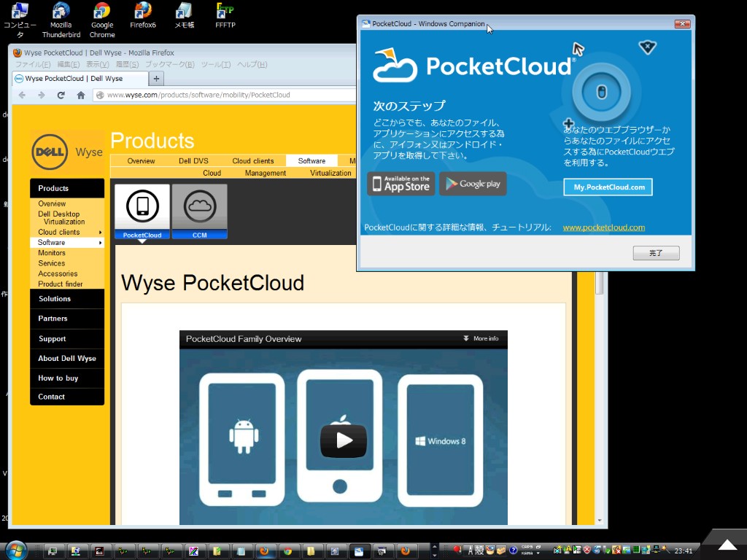Open Support in the Wyse sidebar
This screenshot has height=560, width=747.
[67, 339]
